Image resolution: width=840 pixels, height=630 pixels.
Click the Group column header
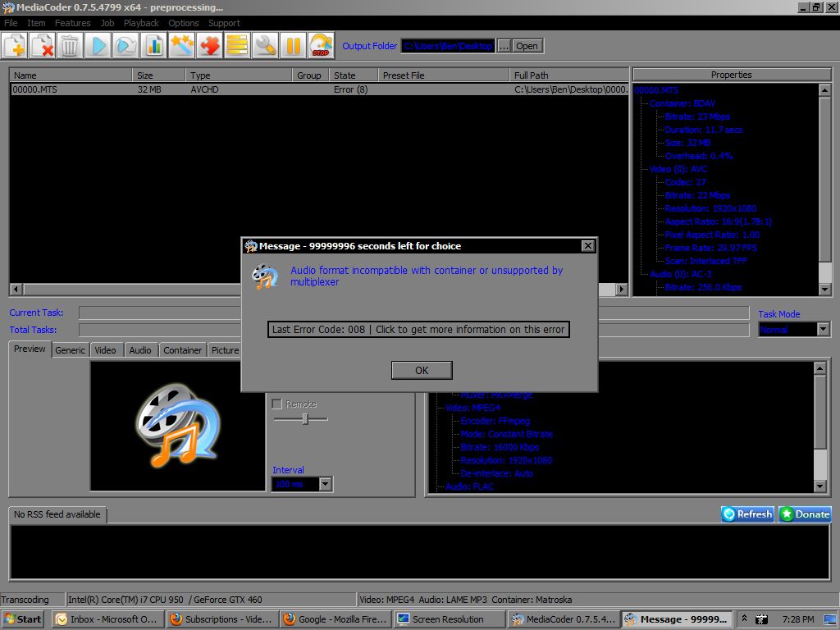tap(310, 75)
